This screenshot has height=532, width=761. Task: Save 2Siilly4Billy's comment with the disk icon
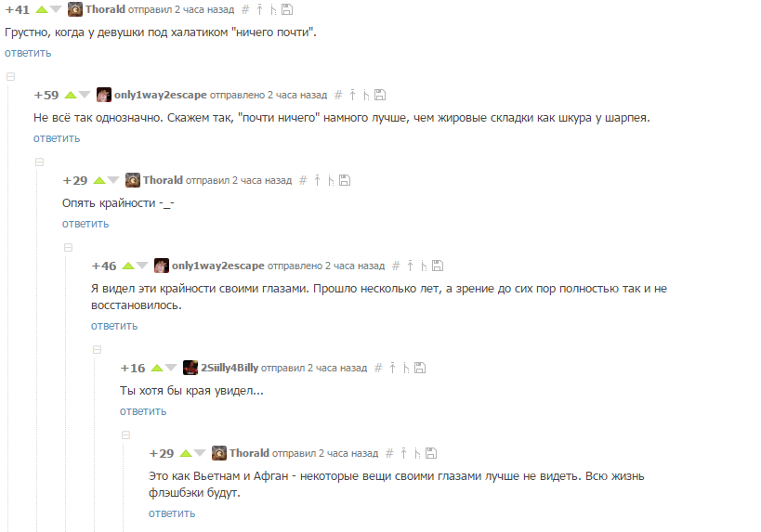pos(420,368)
